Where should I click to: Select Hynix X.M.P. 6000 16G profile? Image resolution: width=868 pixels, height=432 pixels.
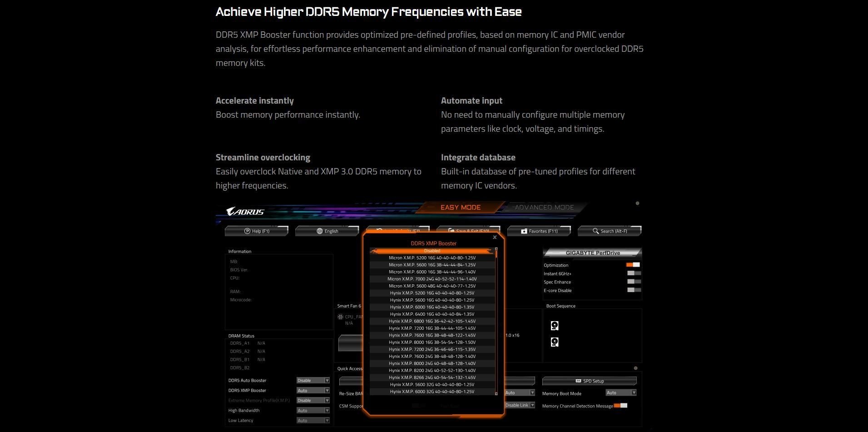(432, 307)
